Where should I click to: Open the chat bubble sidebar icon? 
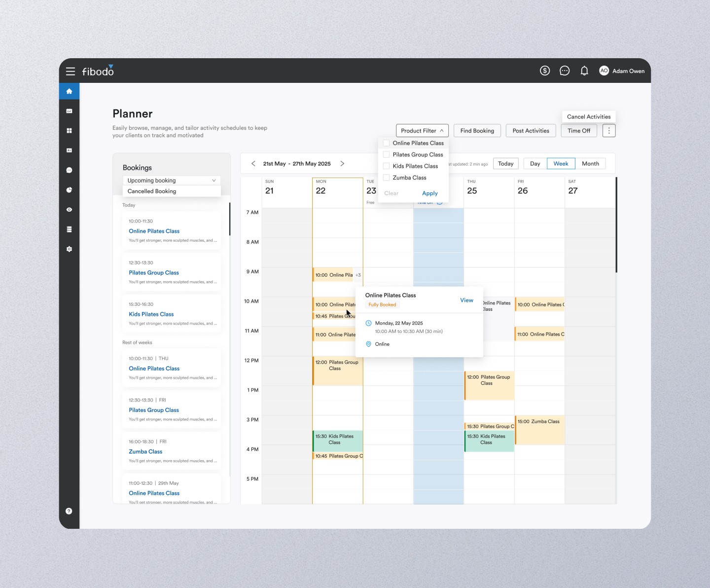point(69,170)
